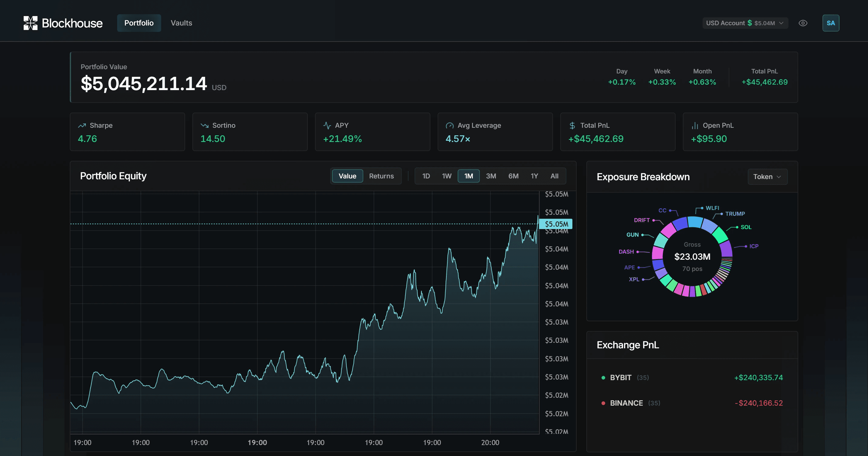Click the Total PnL dollar icon
Image resolution: width=868 pixels, height=456 pixels.
coord(572,126)
